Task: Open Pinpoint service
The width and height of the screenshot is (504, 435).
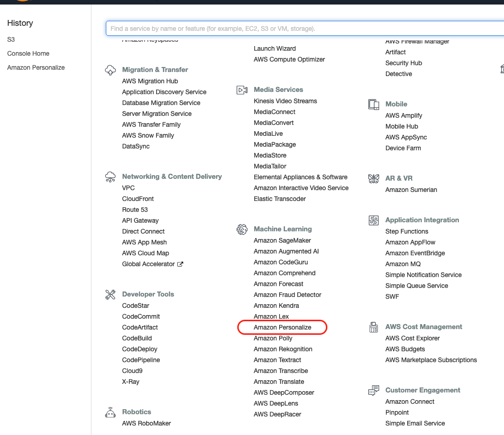Action: [x=397, y=412]
